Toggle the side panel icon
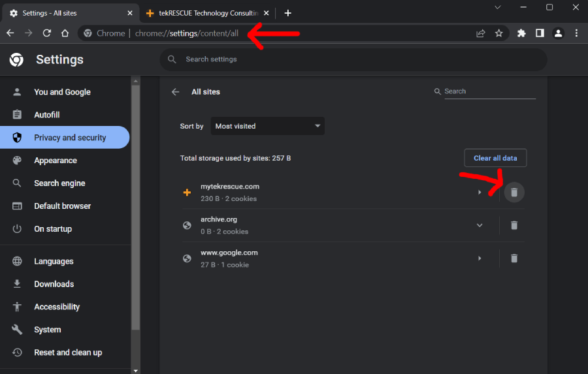The width and height of the screenshot is (588, 374). pyautogui.click(x=540, y=33)
